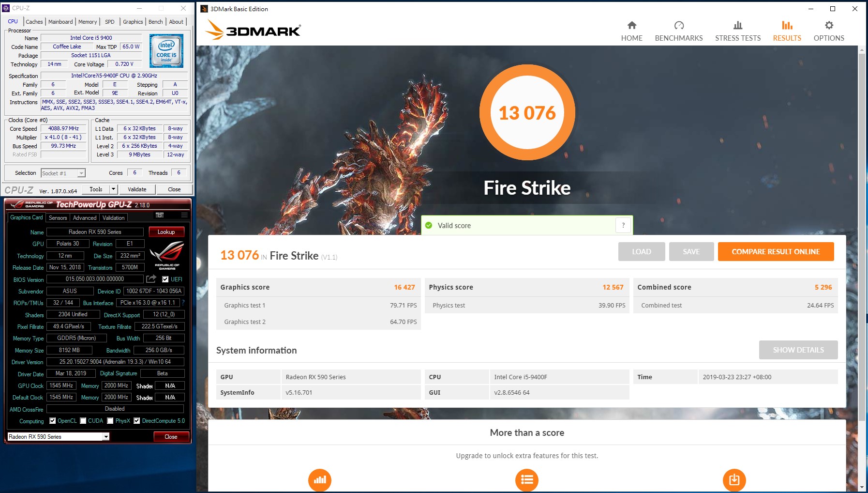Image resolution: width=868 pixels, height=493 pixels.
Task: Click the valid score help question mark
Action: [x=623, y=225]
